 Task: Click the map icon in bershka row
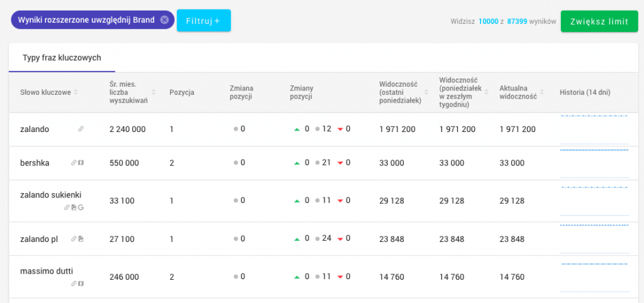click(x=81, y=163)
